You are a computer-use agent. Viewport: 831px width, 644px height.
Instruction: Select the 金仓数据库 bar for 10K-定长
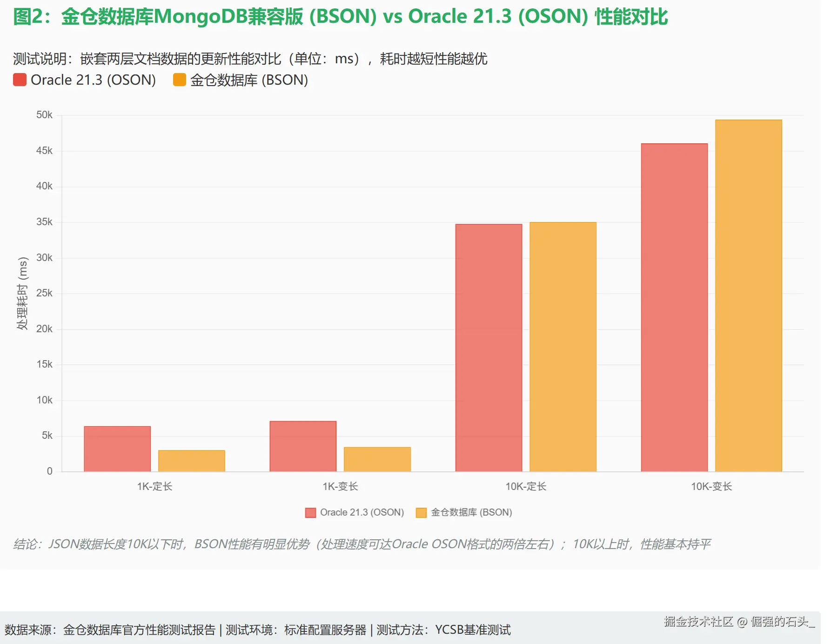click(563, 347)
